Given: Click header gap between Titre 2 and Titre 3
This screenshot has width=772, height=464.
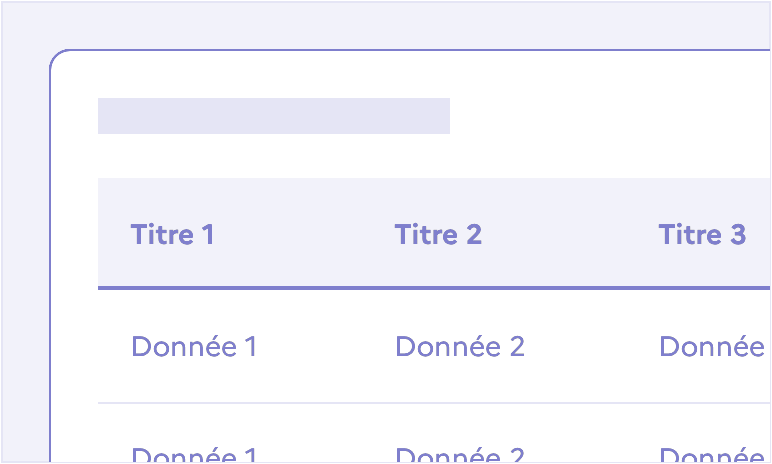Looking at the screenshot, I should (570, 234).
